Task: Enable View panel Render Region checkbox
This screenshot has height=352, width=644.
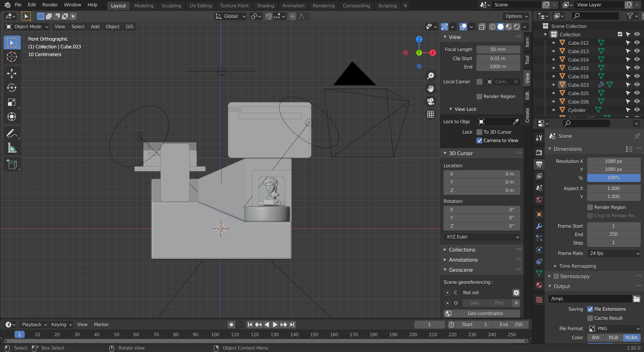Action: (x=480, y=96)
